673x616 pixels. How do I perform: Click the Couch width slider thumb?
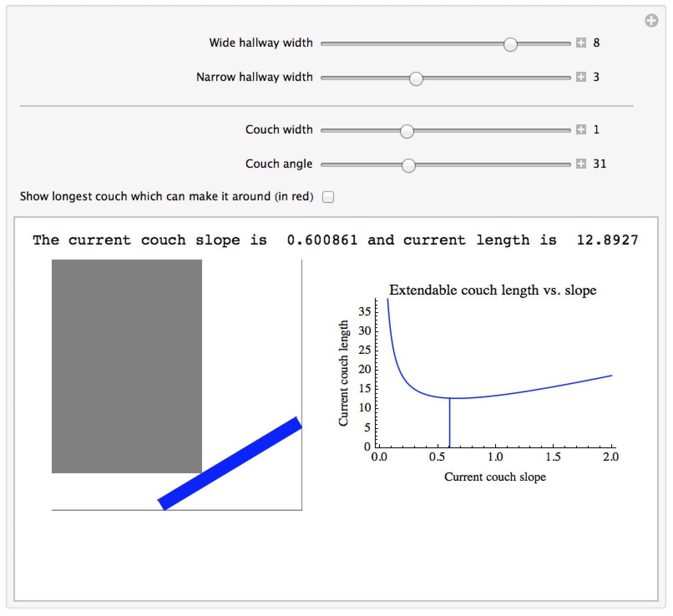pos(407,131)
